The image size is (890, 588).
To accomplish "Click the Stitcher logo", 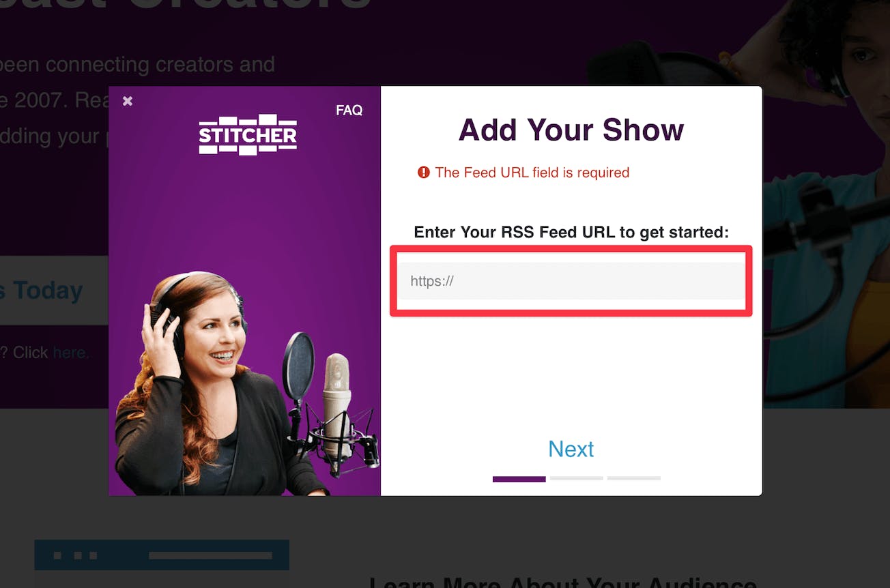I will point(247,134).
